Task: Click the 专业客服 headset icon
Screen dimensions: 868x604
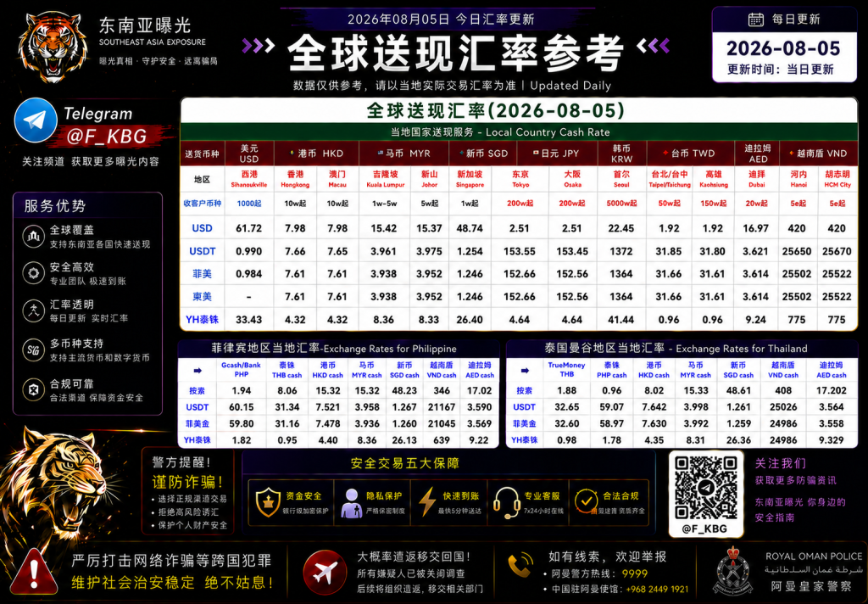Action: click(x=506, y=502)
